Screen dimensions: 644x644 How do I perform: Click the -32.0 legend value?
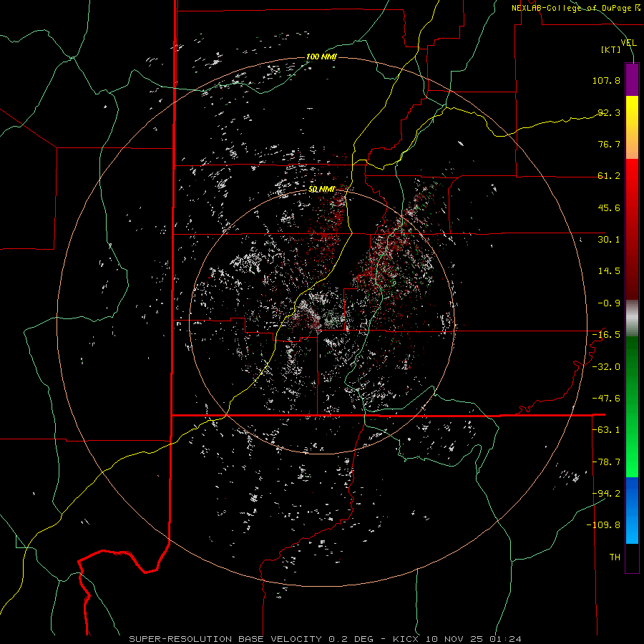click(606, 367)
